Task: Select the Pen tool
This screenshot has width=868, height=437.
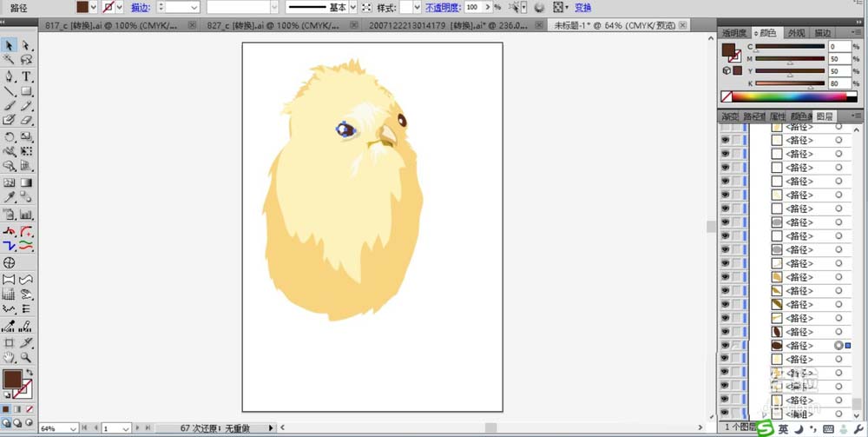Action: (x=10, y=76)
